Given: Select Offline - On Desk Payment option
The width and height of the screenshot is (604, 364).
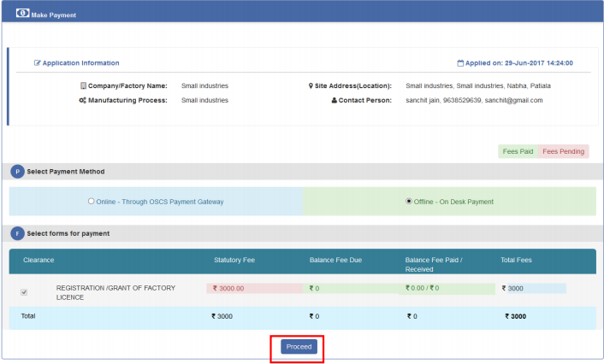Looking at the screenshot, I should [x=408, y=202].
